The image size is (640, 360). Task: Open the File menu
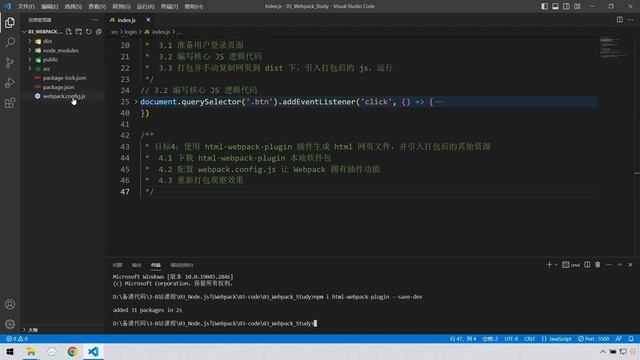[26, 6]
